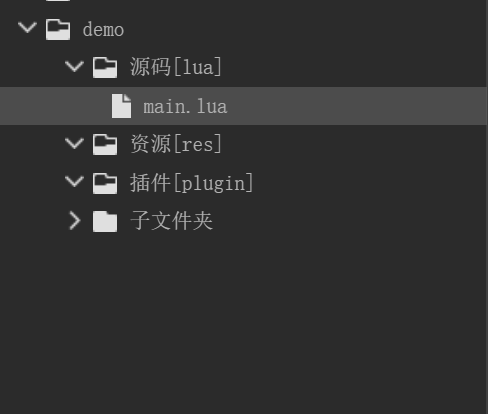The image size is (488, 414).
Task: Click blank space right of main.lua in the highlighted row
Action: (x=357, y=106)
